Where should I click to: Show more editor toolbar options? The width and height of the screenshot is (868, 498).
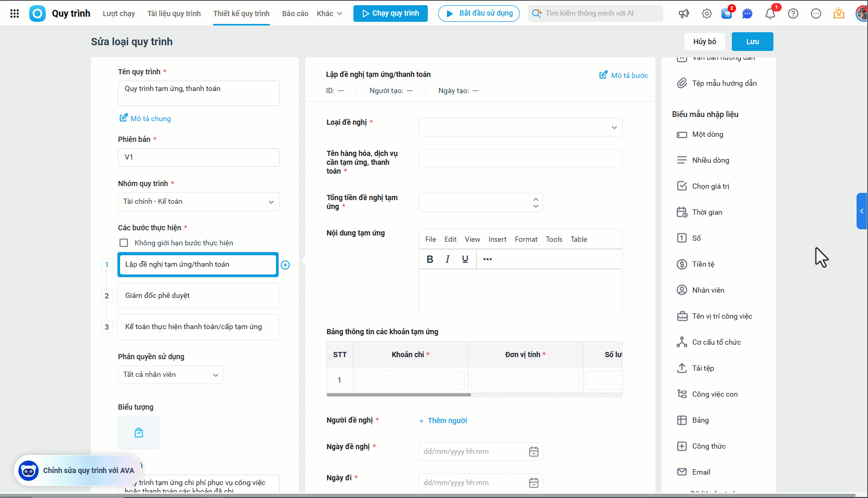[488, 259]
